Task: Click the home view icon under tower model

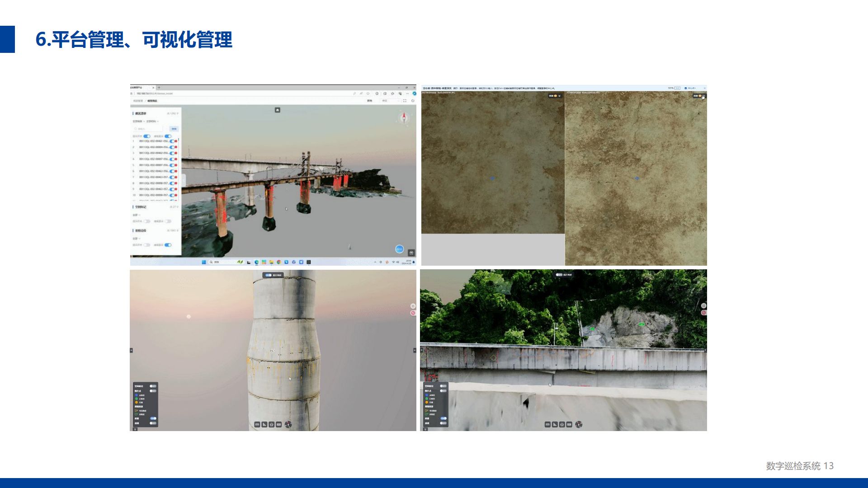Action: [272, 424]
